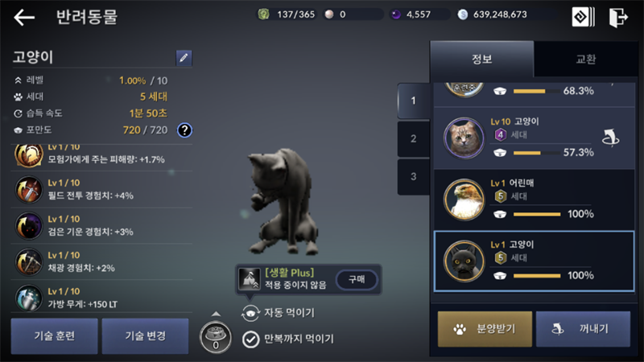Select pet page tab 2
Viewport: 644px width, 362px height.
pos(413,138)
